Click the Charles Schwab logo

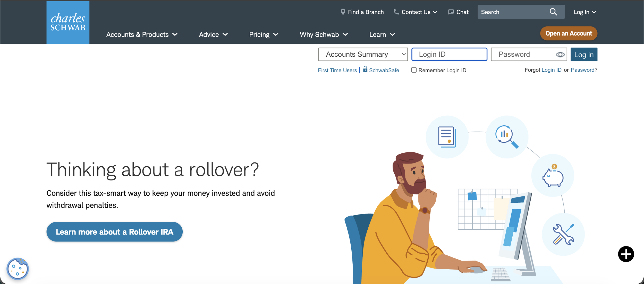68,22
